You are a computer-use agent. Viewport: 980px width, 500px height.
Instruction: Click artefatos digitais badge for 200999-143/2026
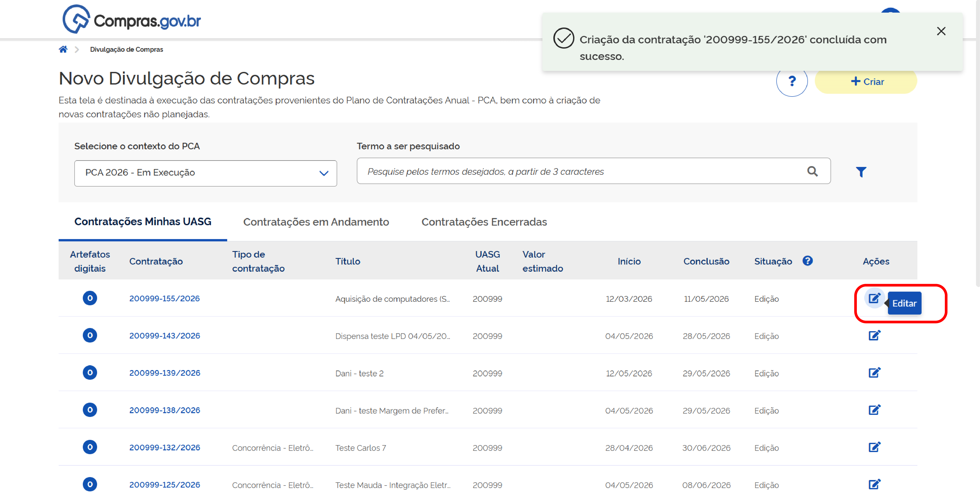coord(90,336)
